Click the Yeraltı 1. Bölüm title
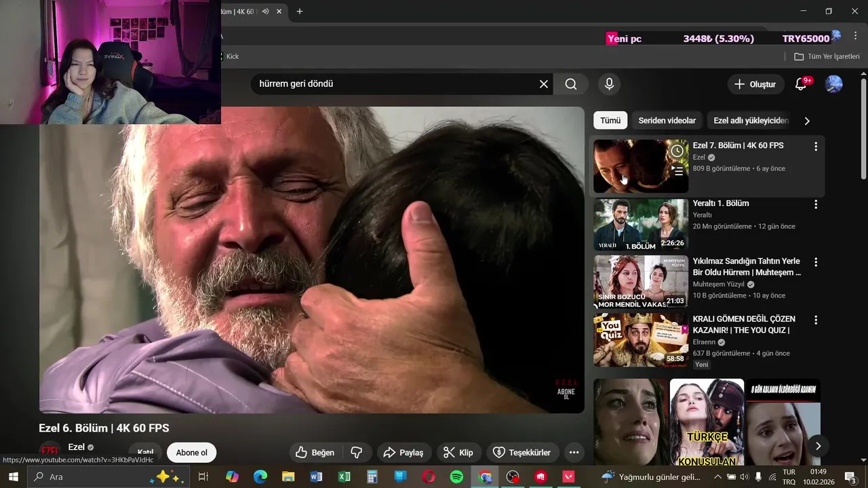The height and width of the screenshot is (488, 868). [721, 203]
